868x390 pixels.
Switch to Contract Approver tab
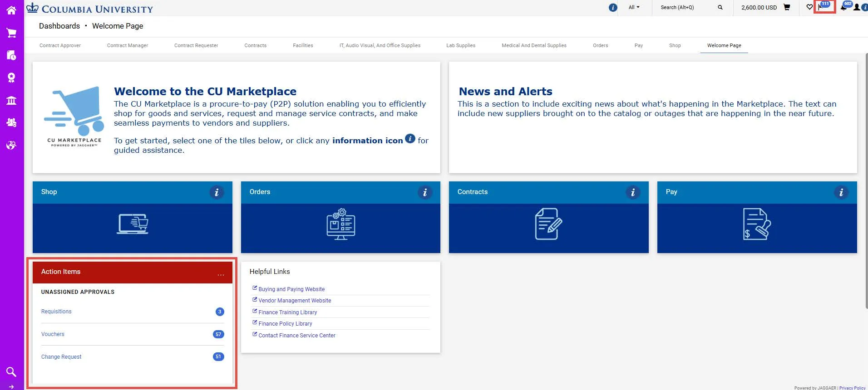(x=60, y=45)
